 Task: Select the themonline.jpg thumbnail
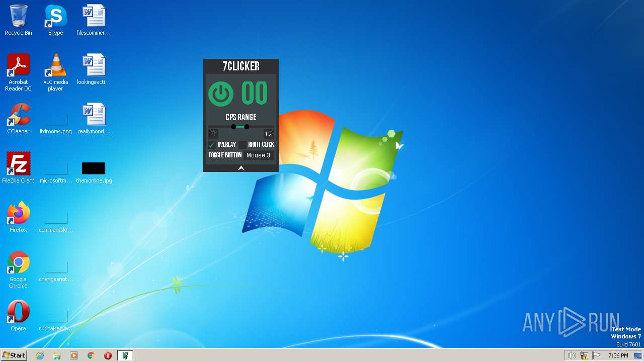[94, 168]
